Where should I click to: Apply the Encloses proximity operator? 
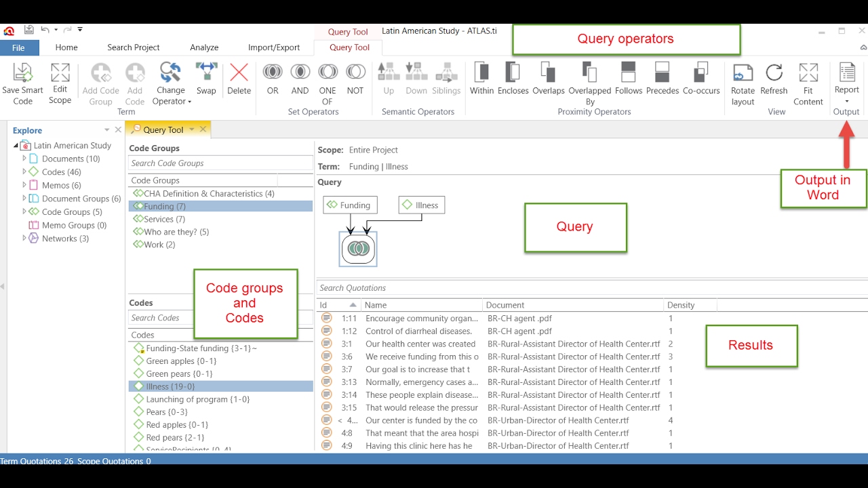pos(513,79)
